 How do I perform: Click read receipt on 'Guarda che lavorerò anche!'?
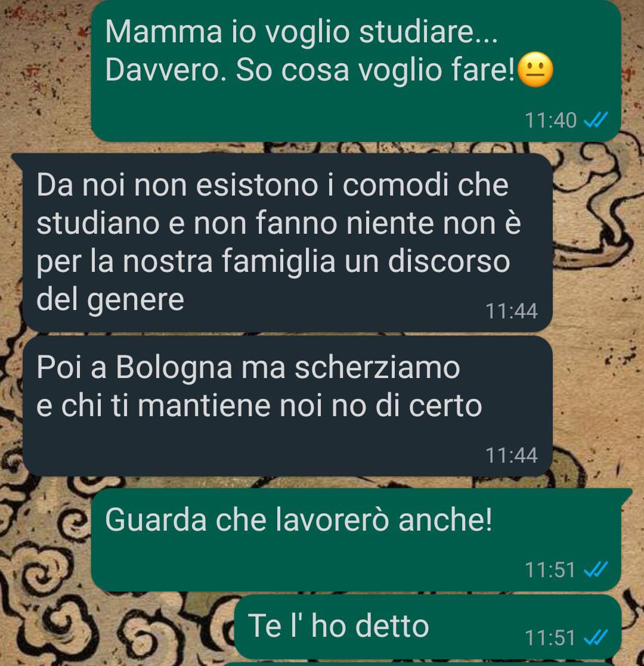pyautogui.click(x=596, y=569)
